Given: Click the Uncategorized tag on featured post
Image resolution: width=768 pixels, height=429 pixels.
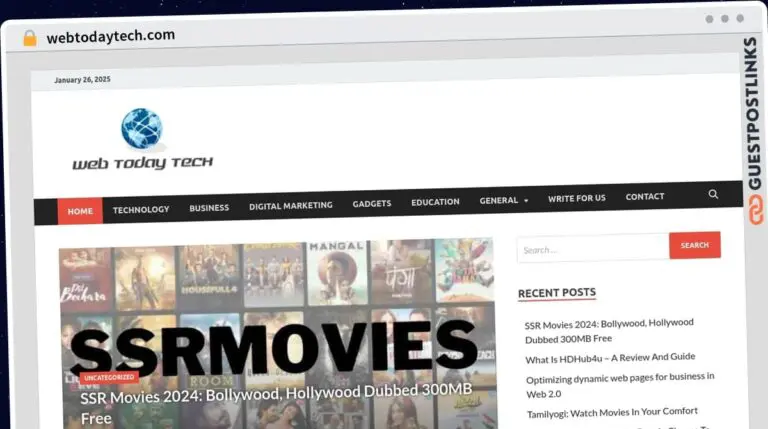Looking at the screenshot, I should pyautogui.click(x=109, y=378).
